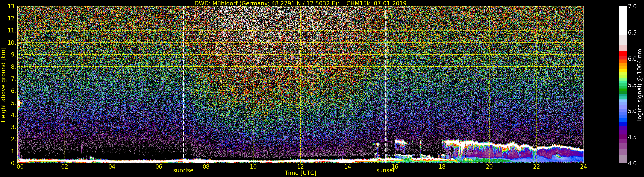Image resolution: width=644 pixels, height=177 pixels.
Task: Click the '8.' tick on the height axis
Action: (x=13, y=67)
